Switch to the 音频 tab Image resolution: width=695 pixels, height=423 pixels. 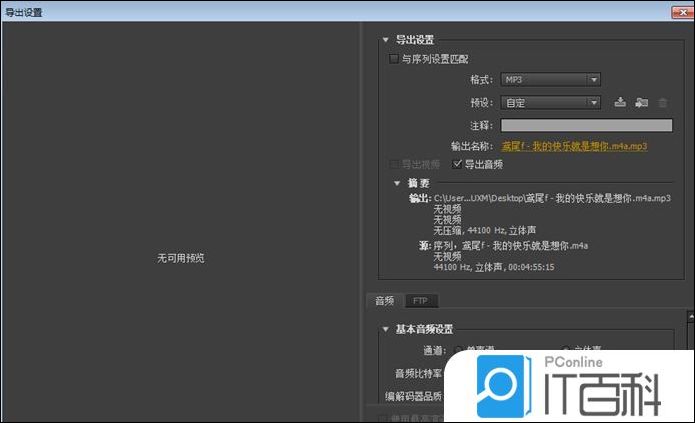point(385,301)
